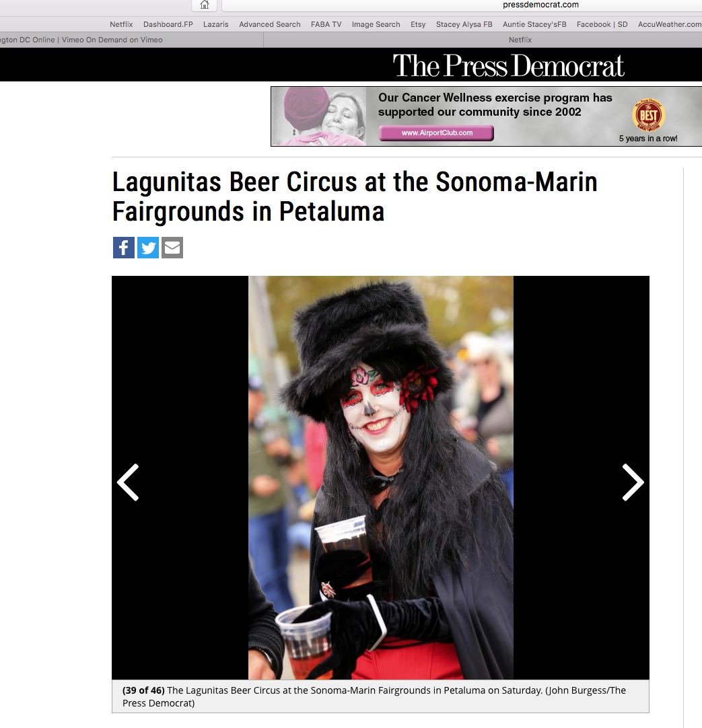702x728 pixels.
Task: Go to previous slideshow photo
Action: [128, 482]
